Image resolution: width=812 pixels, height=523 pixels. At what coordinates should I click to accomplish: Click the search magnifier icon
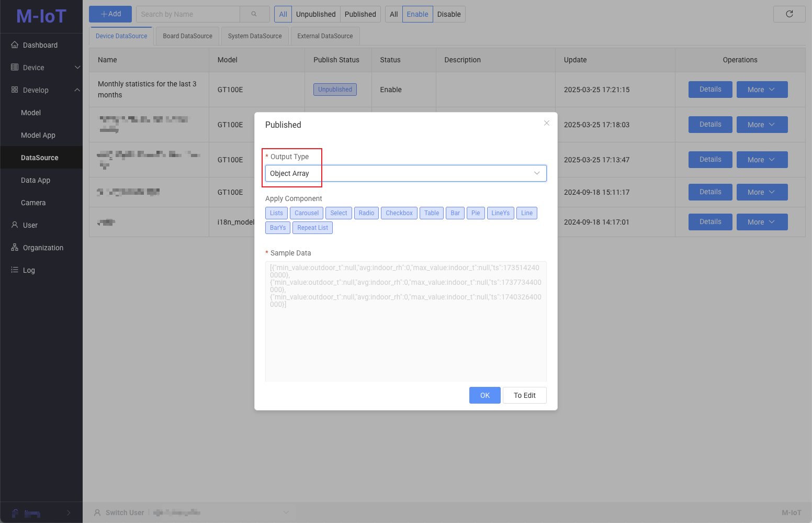point(254,14)
